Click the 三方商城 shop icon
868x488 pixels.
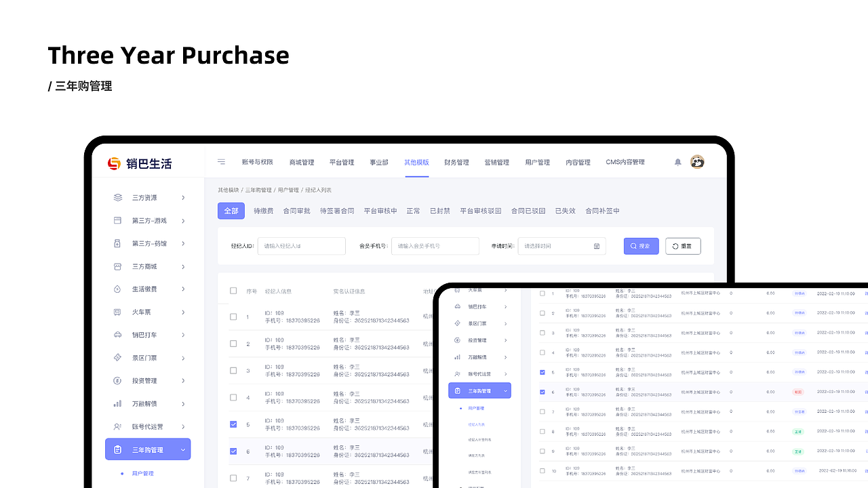click(x=117, y=266)
